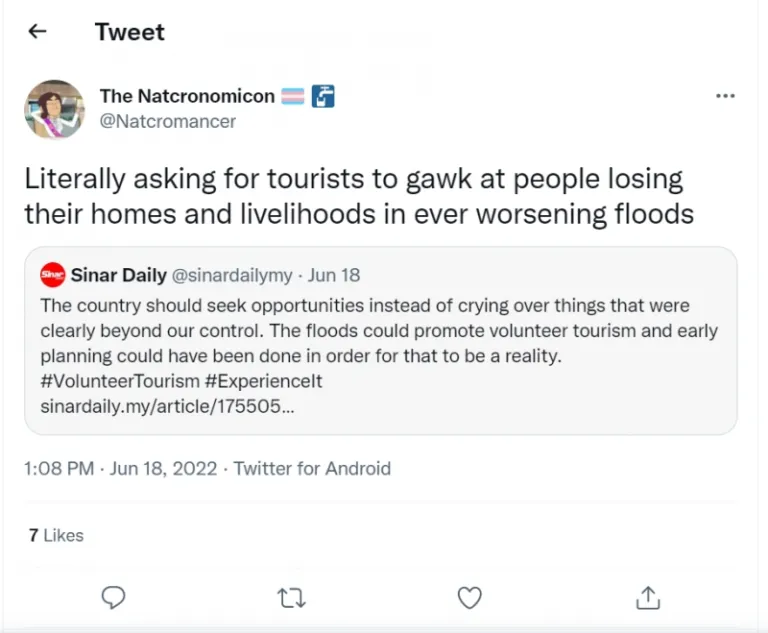Image resolution: width=768 pixels, height=633 pixels.
Task: Click The Natcronomicon display name
Action: tap(187, 96)
